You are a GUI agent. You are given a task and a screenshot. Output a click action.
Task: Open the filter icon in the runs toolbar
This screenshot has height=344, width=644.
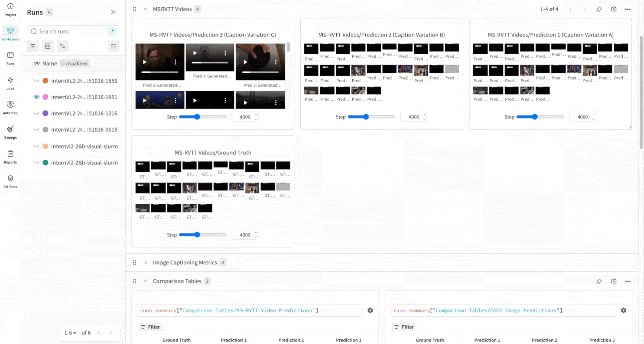33,46
